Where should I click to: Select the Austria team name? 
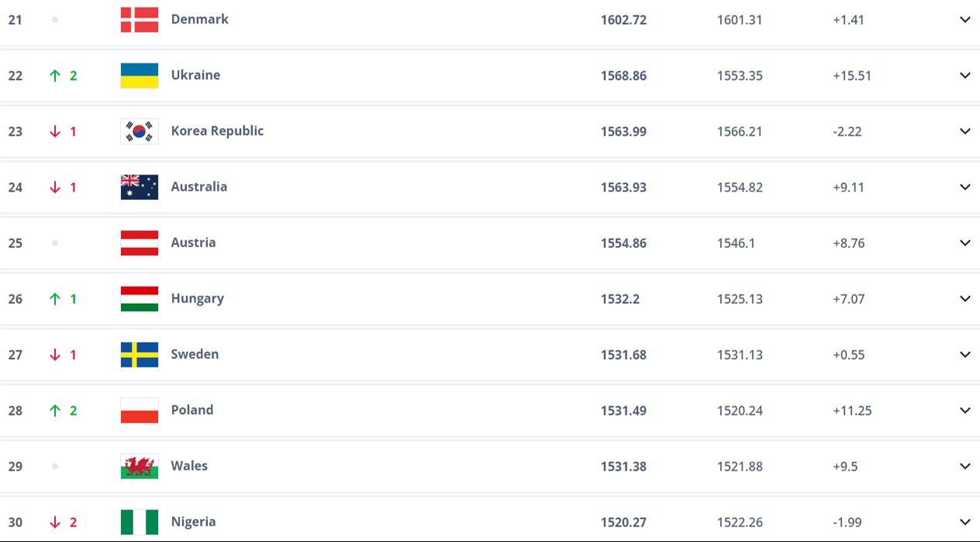[194, 243]
